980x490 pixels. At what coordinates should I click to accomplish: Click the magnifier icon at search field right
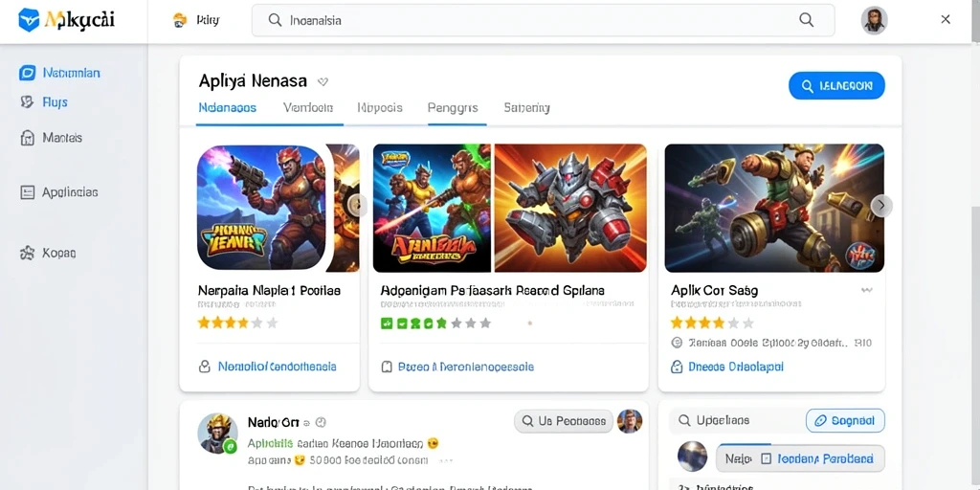point(806,20)
